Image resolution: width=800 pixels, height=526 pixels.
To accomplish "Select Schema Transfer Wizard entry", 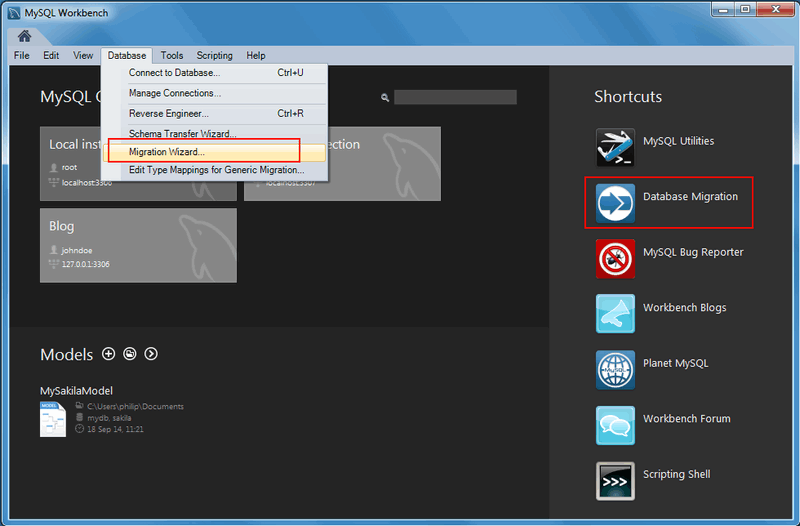I will pos(214,134).
